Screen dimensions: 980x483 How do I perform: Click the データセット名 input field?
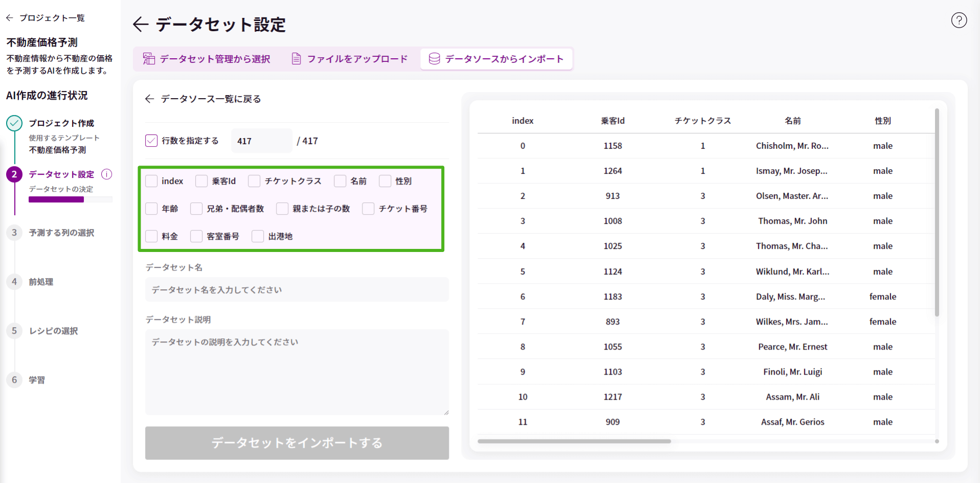pos(297,290)
